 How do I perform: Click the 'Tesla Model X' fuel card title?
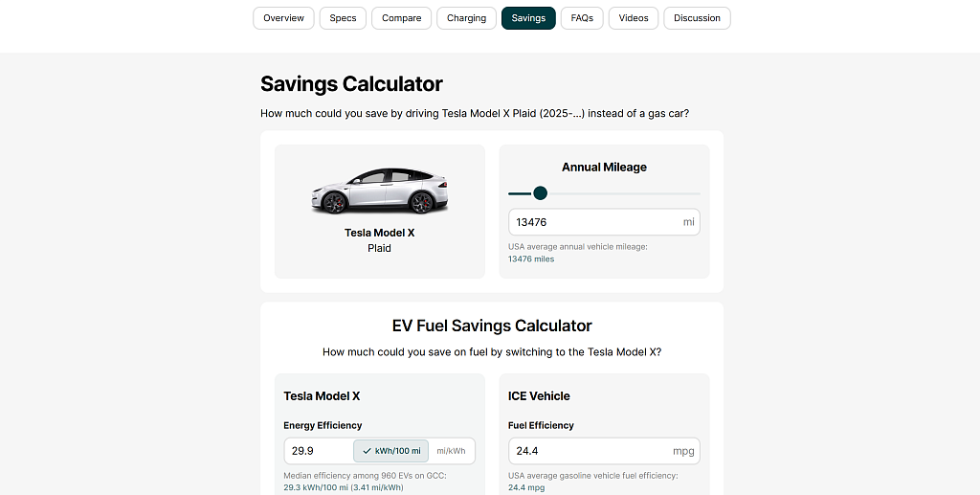(322, 395)
